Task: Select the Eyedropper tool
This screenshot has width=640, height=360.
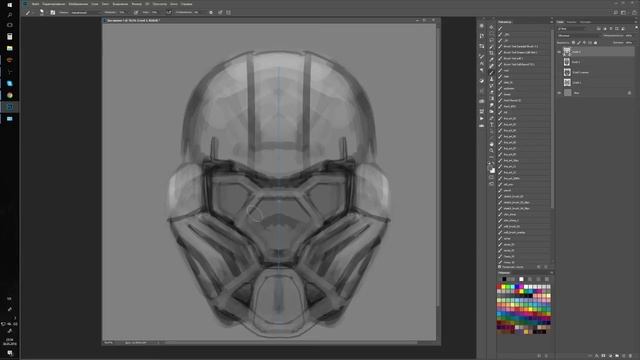Action: tap(491, 59)
